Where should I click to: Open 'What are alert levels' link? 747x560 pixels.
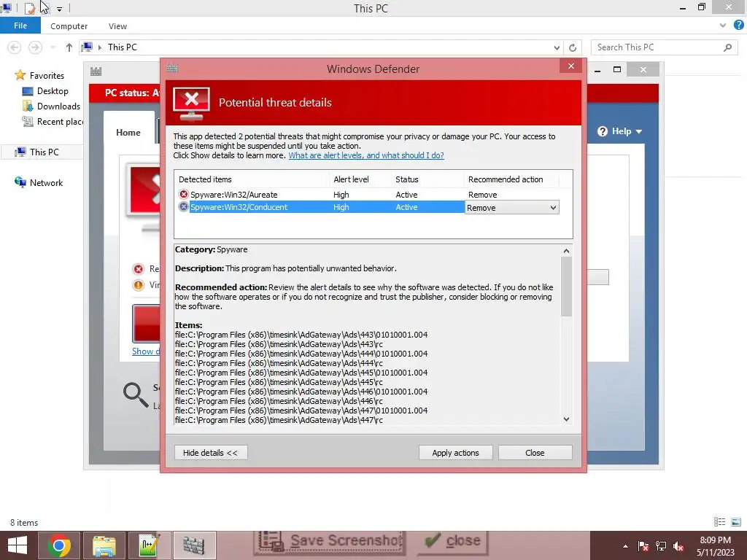click(x=366, y=155)
